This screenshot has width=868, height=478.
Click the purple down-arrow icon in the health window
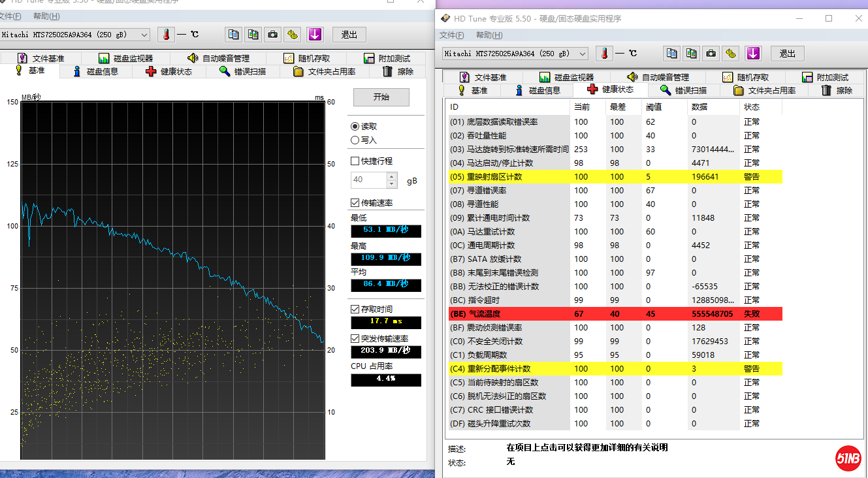753,54
